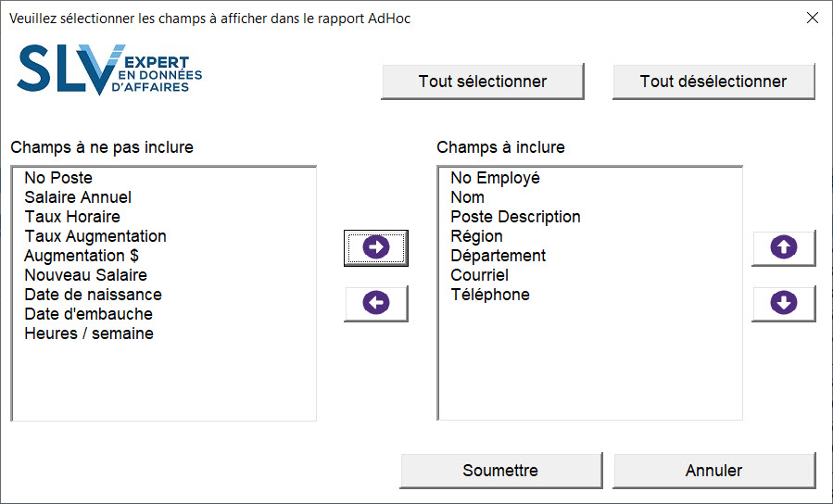833x504 pixels.
Task: Close the AdHoc report dialog
Action: coord(813,18)
